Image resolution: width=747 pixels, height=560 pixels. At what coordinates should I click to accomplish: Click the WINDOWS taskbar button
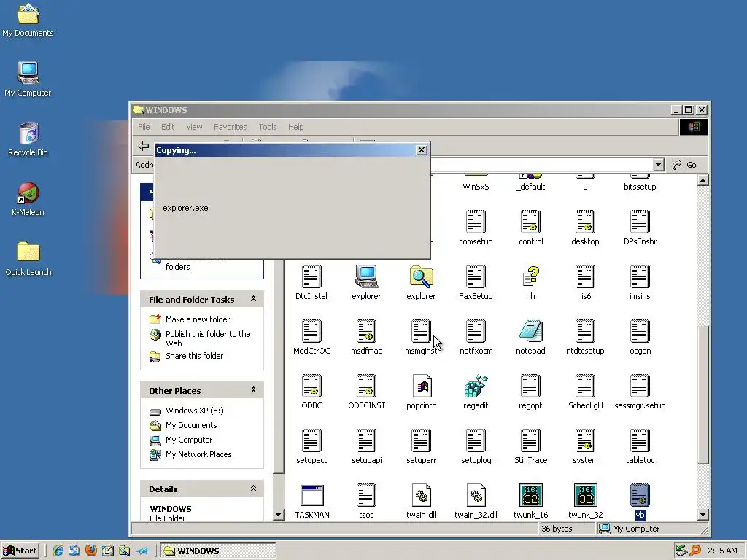tap(217, 551)
